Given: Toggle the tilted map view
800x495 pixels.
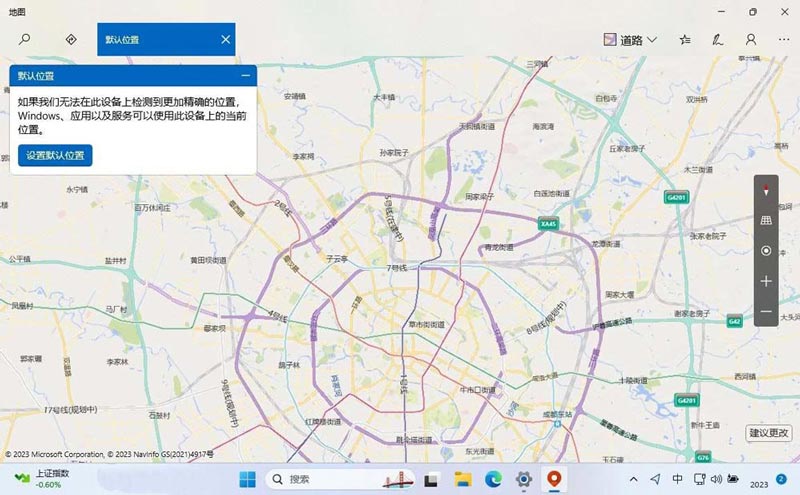Looking at the screenshot, I should tap(766, 220).
